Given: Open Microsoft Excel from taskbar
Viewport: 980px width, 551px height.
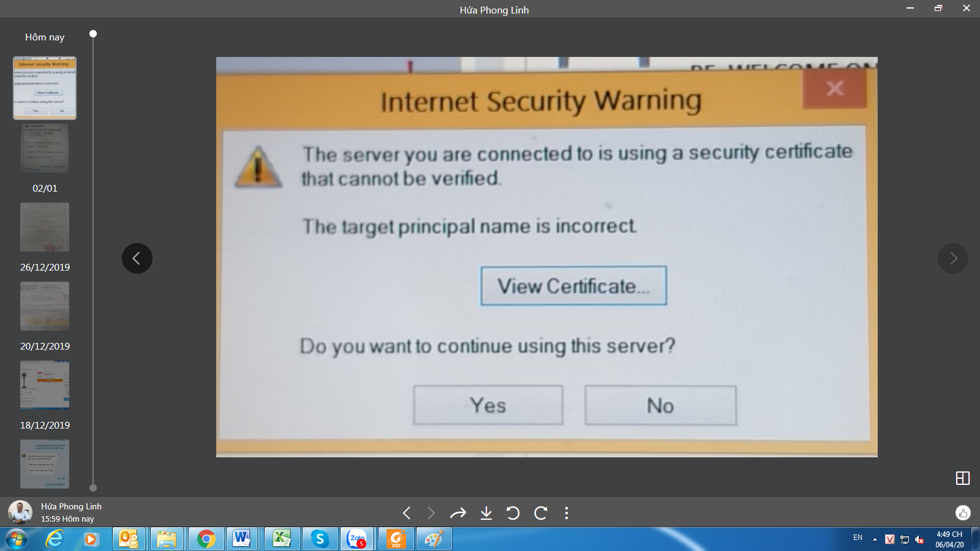Looking at the screenshot, I should tap(282, 539).
